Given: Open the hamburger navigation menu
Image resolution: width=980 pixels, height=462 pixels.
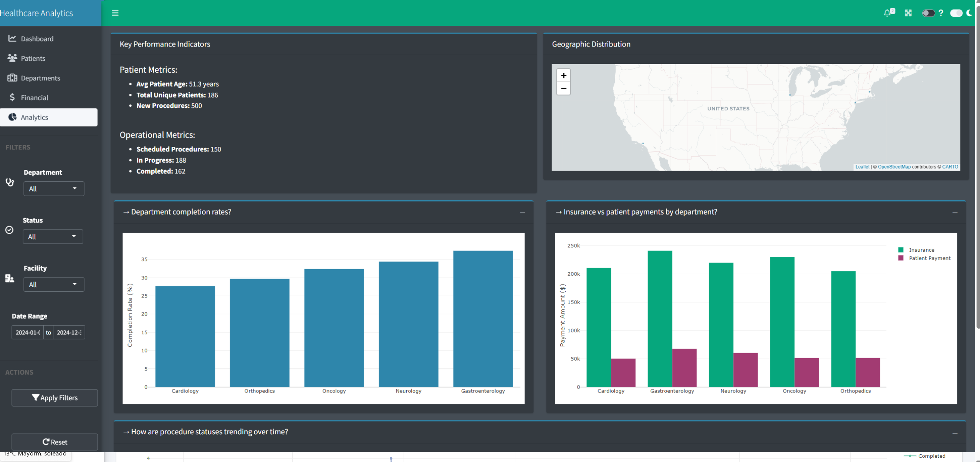Looking at the screenshot, I should point(114,13).
